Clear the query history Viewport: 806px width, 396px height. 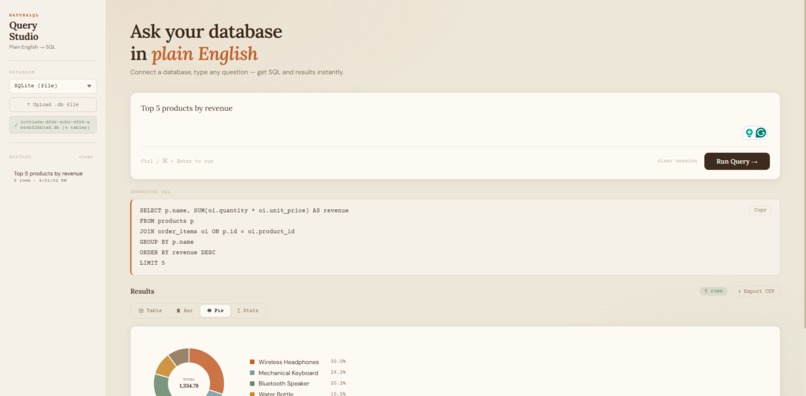86,157
